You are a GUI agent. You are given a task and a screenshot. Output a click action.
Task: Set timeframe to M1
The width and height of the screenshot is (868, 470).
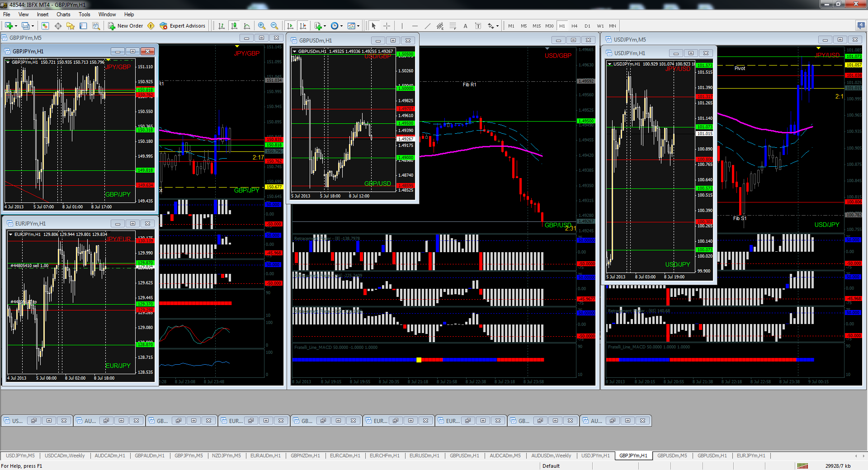coord(511,26)
